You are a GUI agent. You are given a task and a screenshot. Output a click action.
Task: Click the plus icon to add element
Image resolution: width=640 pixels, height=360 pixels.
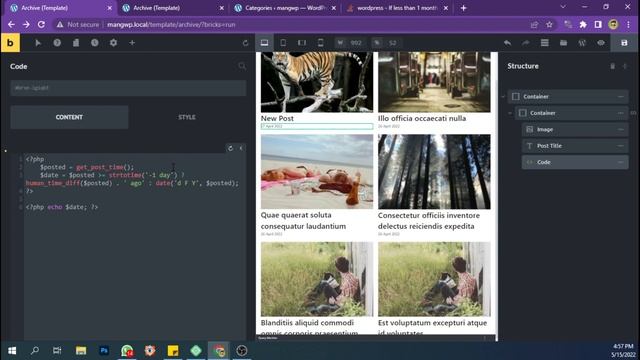click(132, 43)
